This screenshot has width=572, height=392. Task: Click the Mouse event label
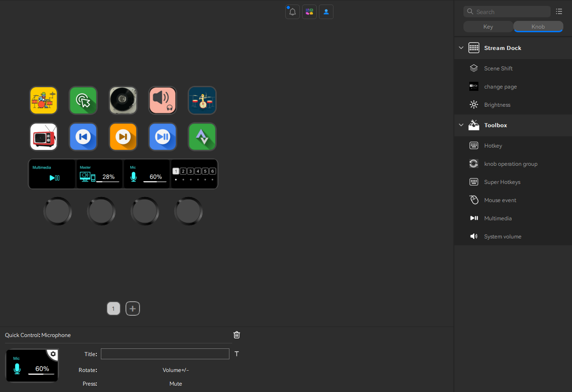(500, 200)
